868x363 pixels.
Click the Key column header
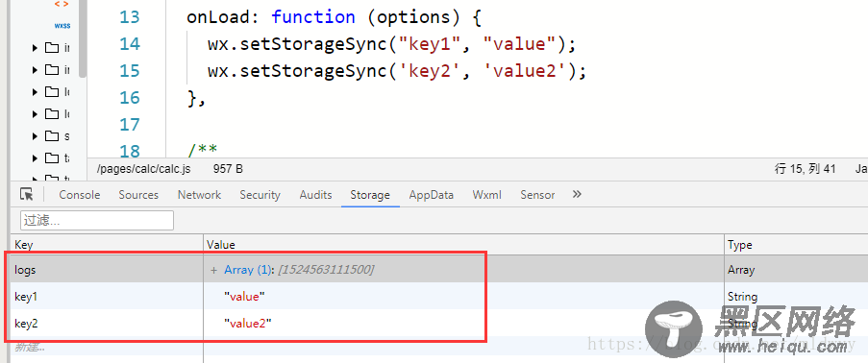(107, 245)
